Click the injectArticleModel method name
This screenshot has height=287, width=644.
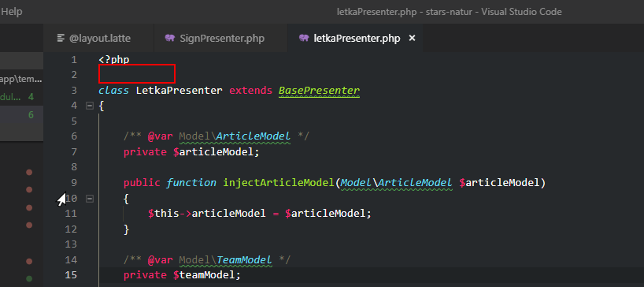pyautogui.click(x=279, y=183)
